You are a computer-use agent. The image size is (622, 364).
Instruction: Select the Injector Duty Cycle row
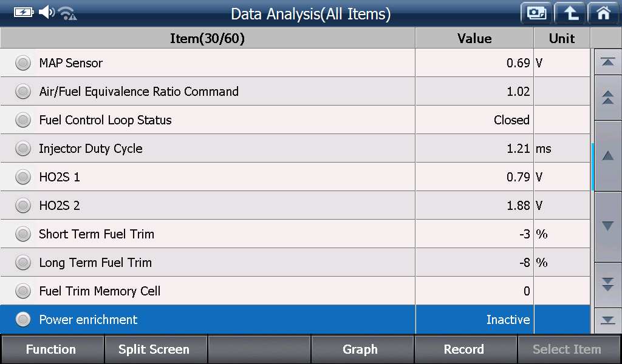295,148
